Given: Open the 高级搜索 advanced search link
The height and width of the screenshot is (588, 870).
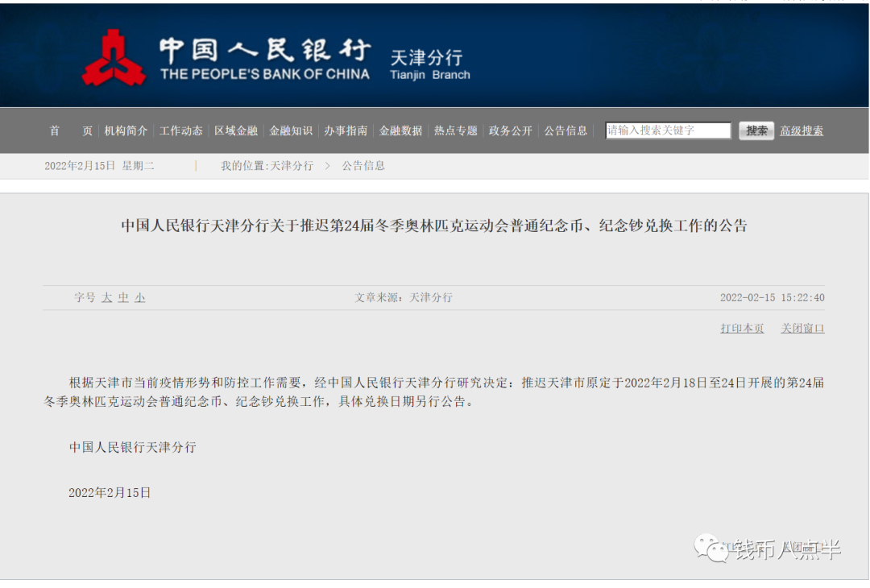Looking at the screenshot, I should [x=802, y=131].
